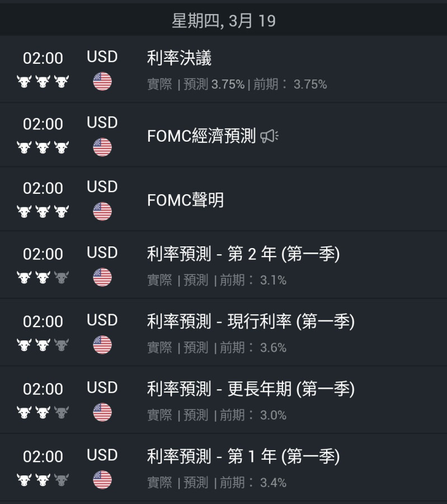
Task: Click the speaker icon beside FOMC經濟預測
Action: click(x=269, y=136)
